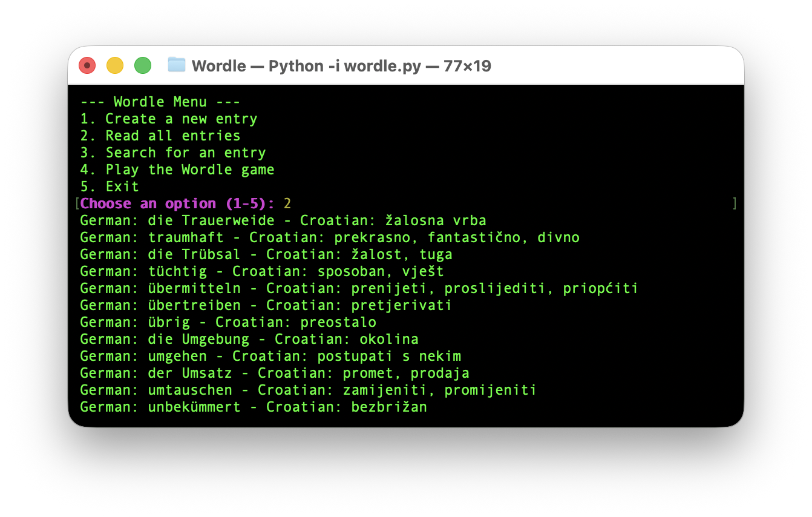The width and height of the screenshot is (812, 517).
Task: Click menu line '5. Exit'
Action: [x=110, y=186]
